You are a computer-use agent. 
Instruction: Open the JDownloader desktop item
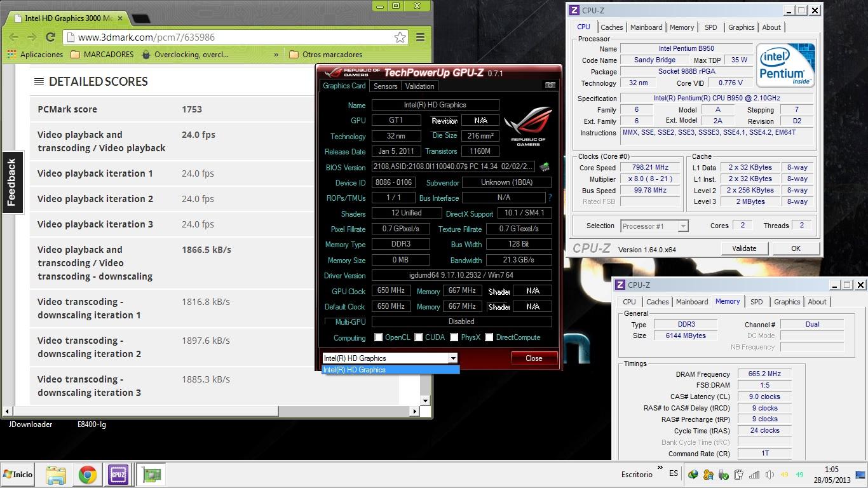coord(31,424)
